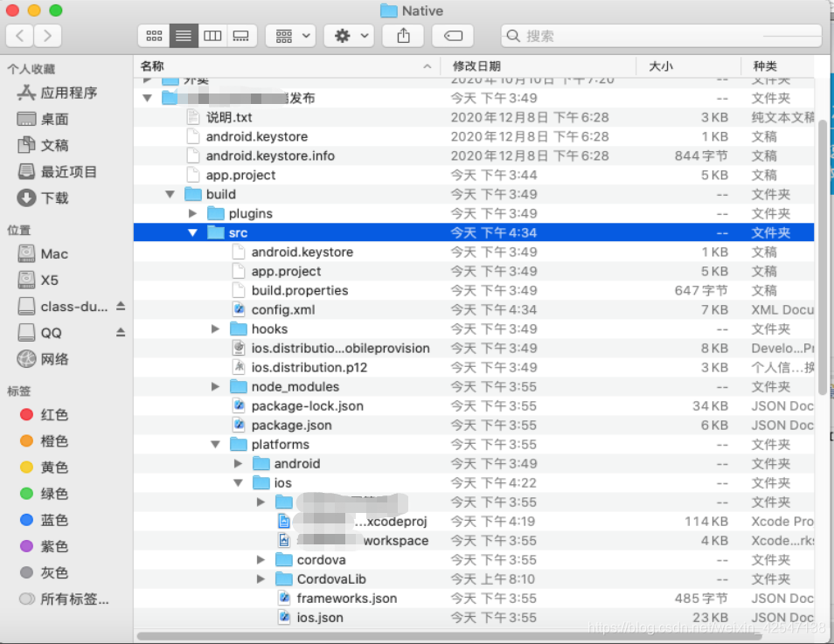This screenshot has width=834, height=644.
Task: Click the vertical scrollbar of file list
Action: [x=823, y=258]
